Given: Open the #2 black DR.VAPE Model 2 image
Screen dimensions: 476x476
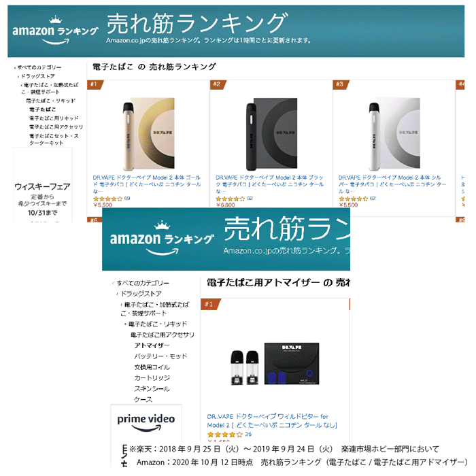Looking at the screenshot, I should pos(271,133).
